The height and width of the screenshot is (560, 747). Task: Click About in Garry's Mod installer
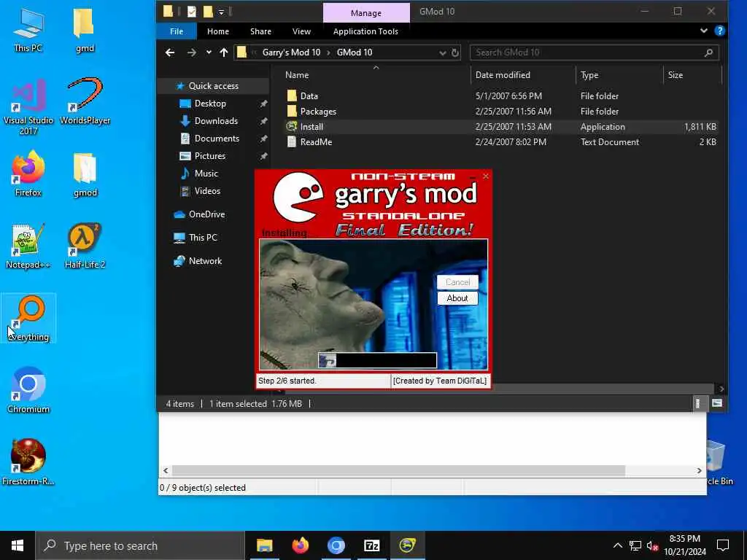pyautogui.click(x=457, y=298)
